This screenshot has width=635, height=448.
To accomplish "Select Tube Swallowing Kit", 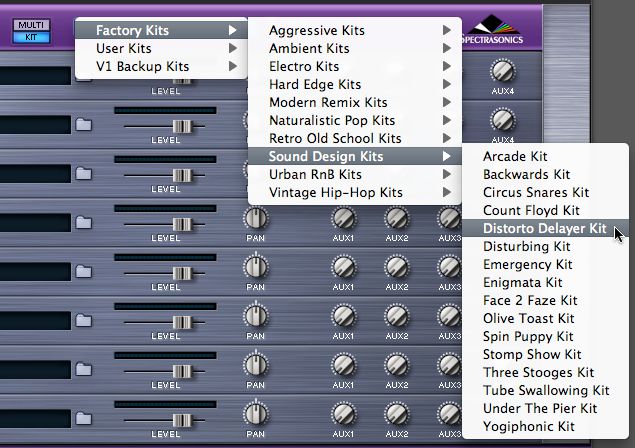I will (x=545, y=390).
